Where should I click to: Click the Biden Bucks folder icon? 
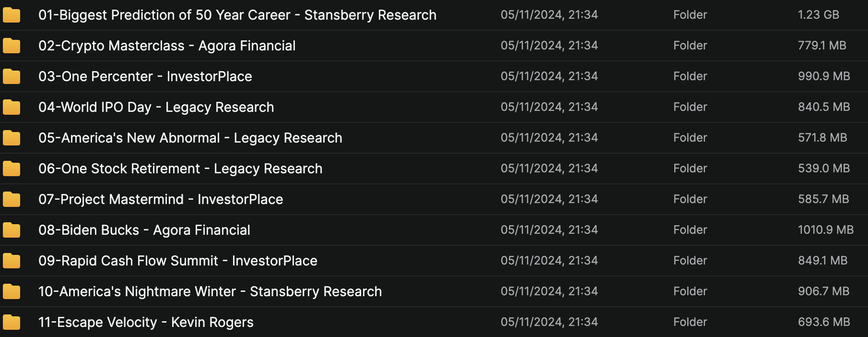[x=12, y=230]
